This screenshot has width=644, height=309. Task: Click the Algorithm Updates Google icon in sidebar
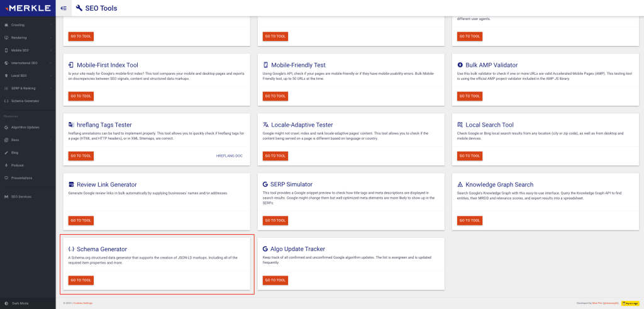(x=6, y=127)
